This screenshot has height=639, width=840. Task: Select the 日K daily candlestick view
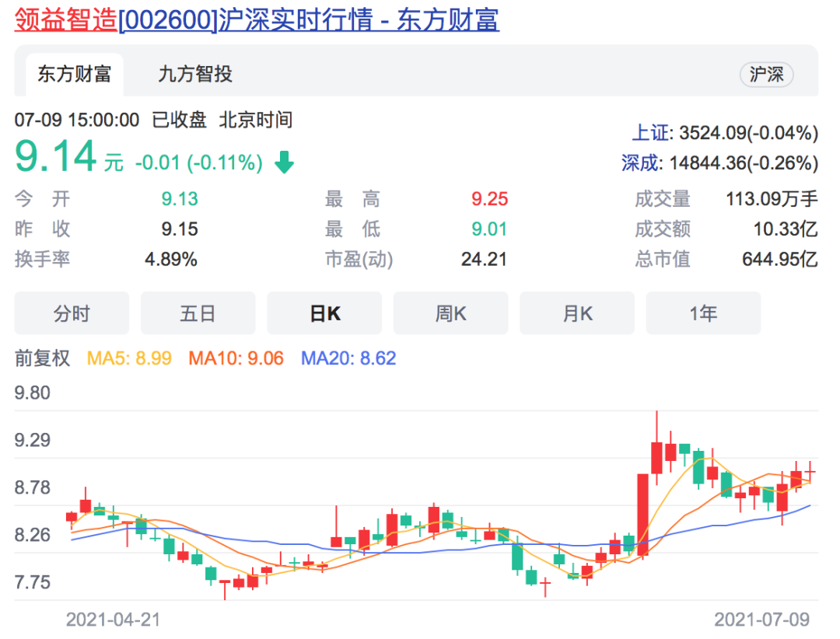(324, 313)
